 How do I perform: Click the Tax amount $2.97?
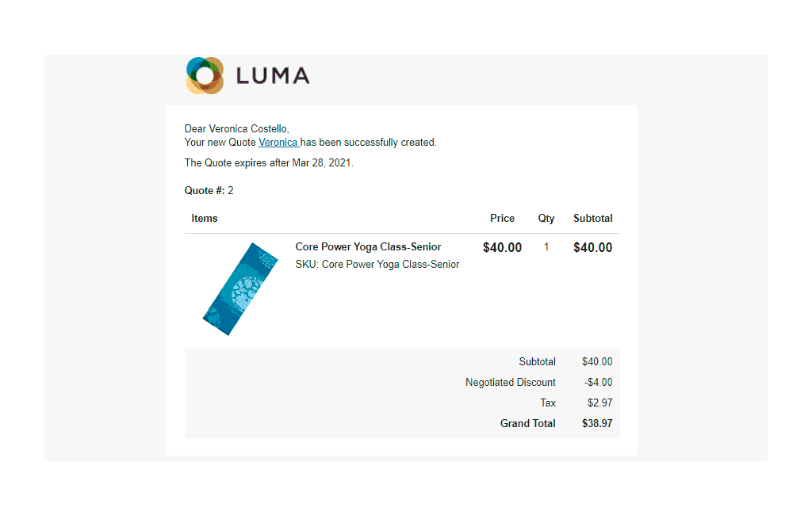click(x=599, y=402)
